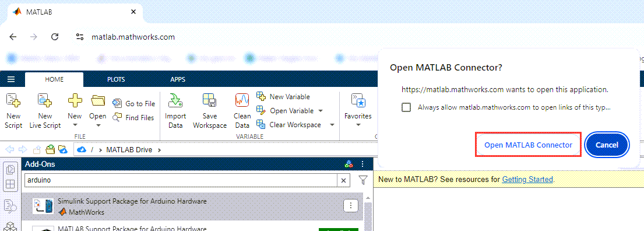Expand the Open Variable dropdown arrow

321,111
